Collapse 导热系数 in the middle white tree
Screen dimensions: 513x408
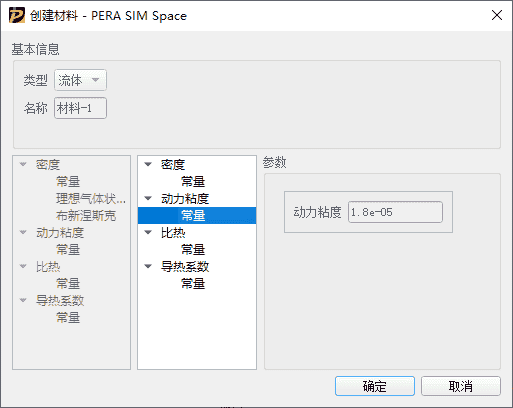(x=148, y=266)
